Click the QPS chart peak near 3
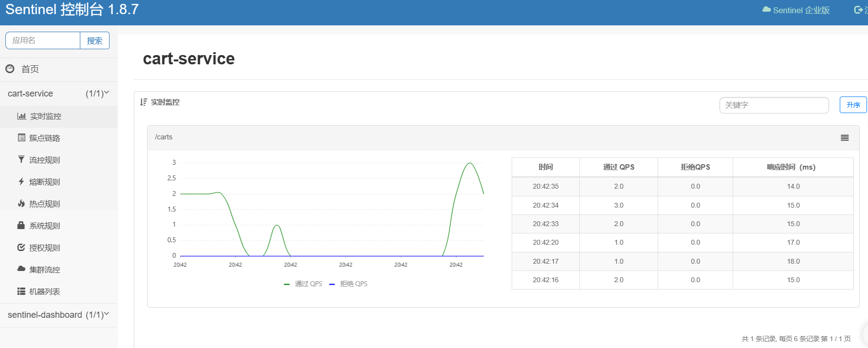The image size is (868, 348). (470, 163)
